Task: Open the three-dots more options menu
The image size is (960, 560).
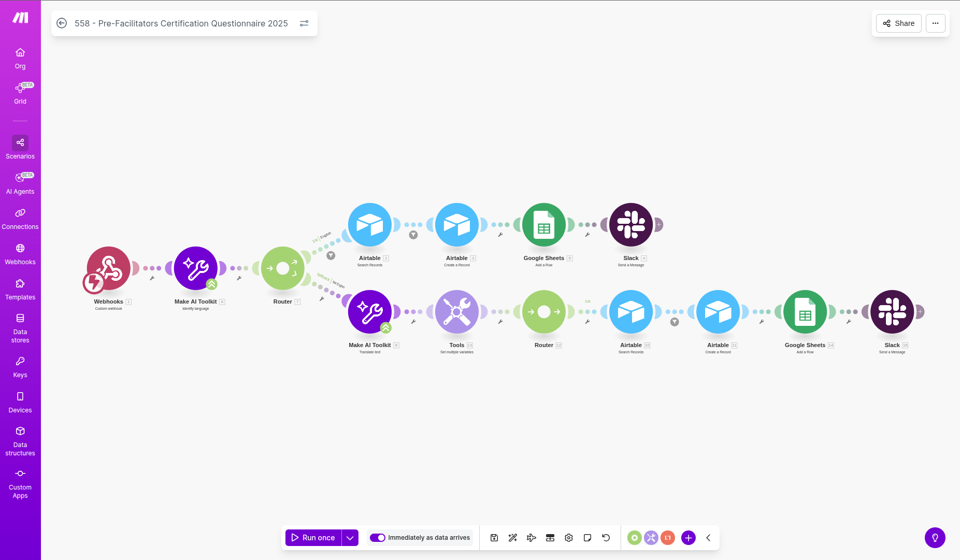Action: pyautogui.click(x=936, y=23)
